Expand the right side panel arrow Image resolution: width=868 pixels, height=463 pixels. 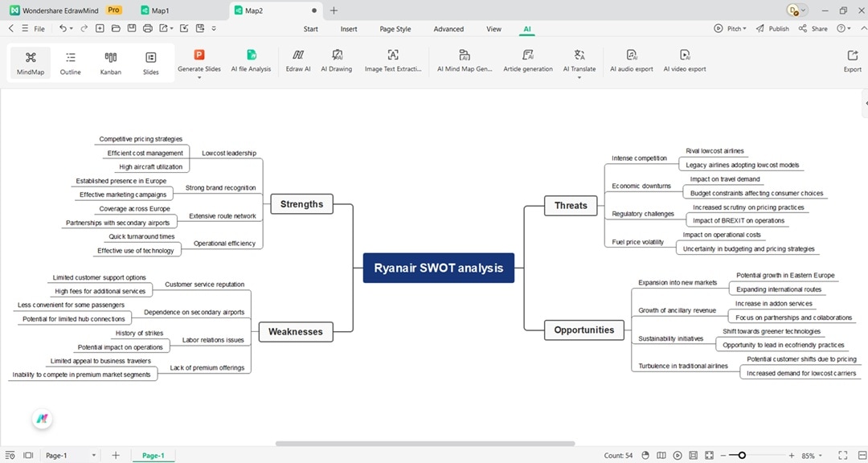pyautogui.click(x=866, y=104)
